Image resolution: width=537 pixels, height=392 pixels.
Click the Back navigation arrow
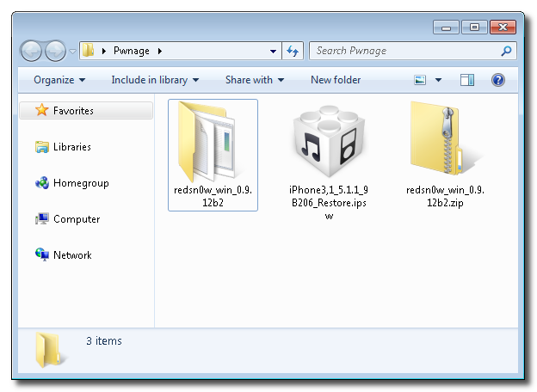coord(32,51)
